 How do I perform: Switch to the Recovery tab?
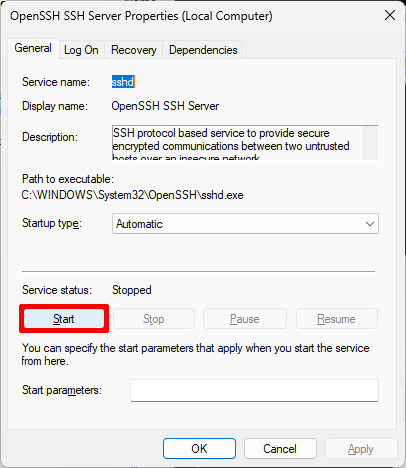click(134, 50)
